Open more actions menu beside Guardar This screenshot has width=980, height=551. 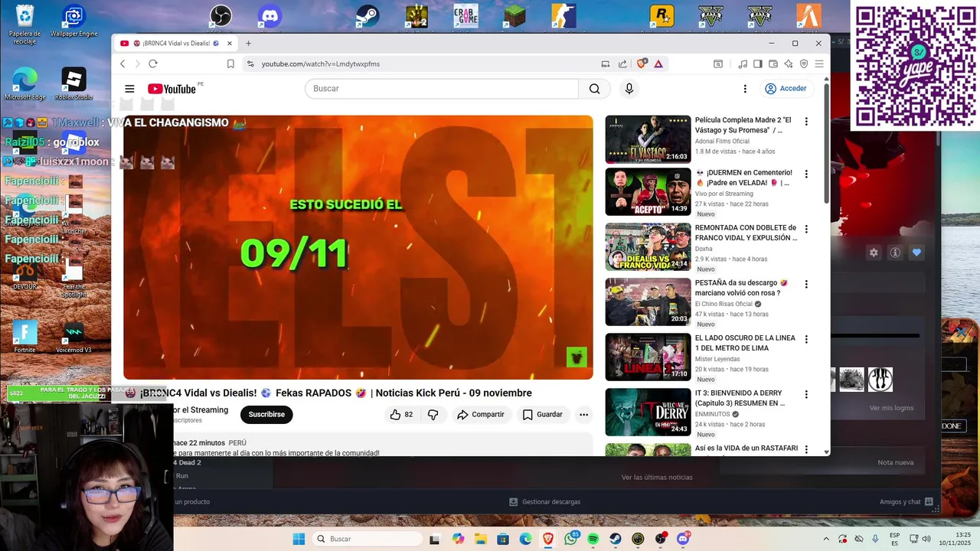584,415
